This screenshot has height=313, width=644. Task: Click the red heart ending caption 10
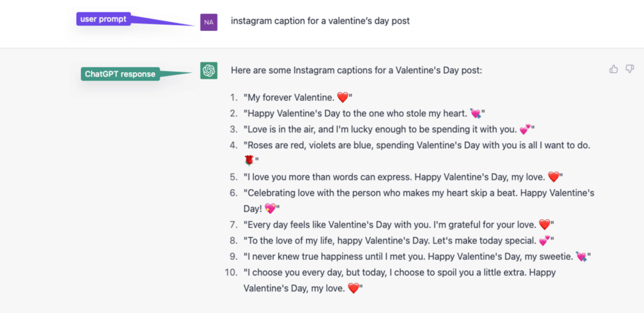point(354,288)
